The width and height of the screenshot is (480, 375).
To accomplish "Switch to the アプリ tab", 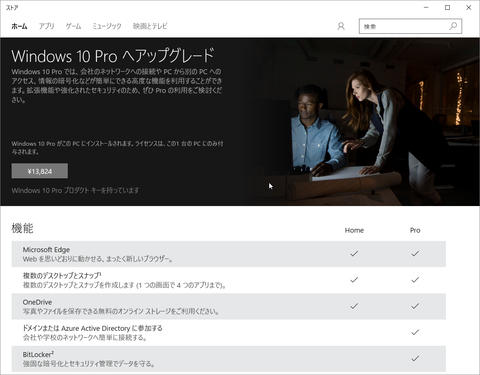I will (x=46, y=26).
